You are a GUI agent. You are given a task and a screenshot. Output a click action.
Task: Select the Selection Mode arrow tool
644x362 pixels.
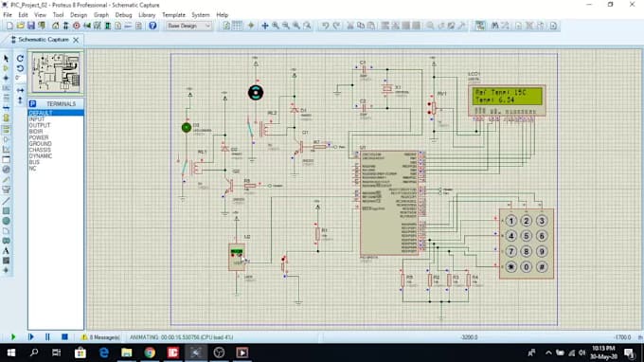6,59
